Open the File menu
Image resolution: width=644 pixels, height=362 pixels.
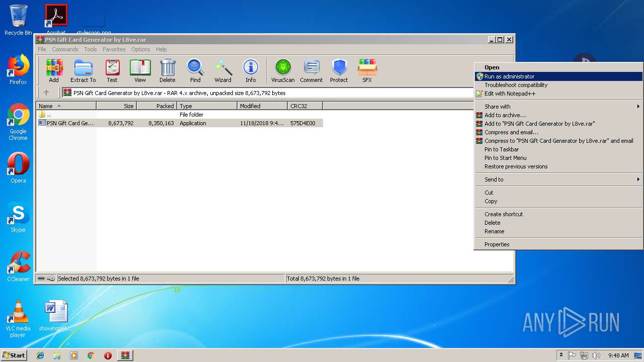[42, 49]
